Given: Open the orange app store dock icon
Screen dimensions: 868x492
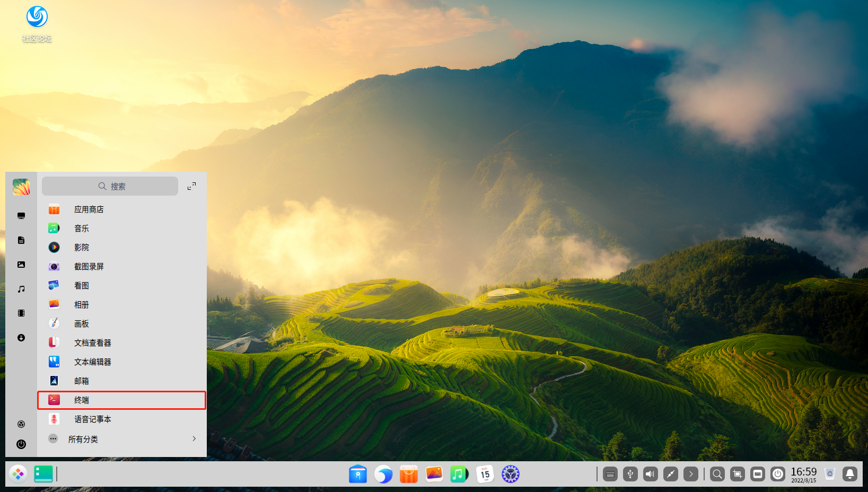Looking at the screenshot, I should coord(409,474).
